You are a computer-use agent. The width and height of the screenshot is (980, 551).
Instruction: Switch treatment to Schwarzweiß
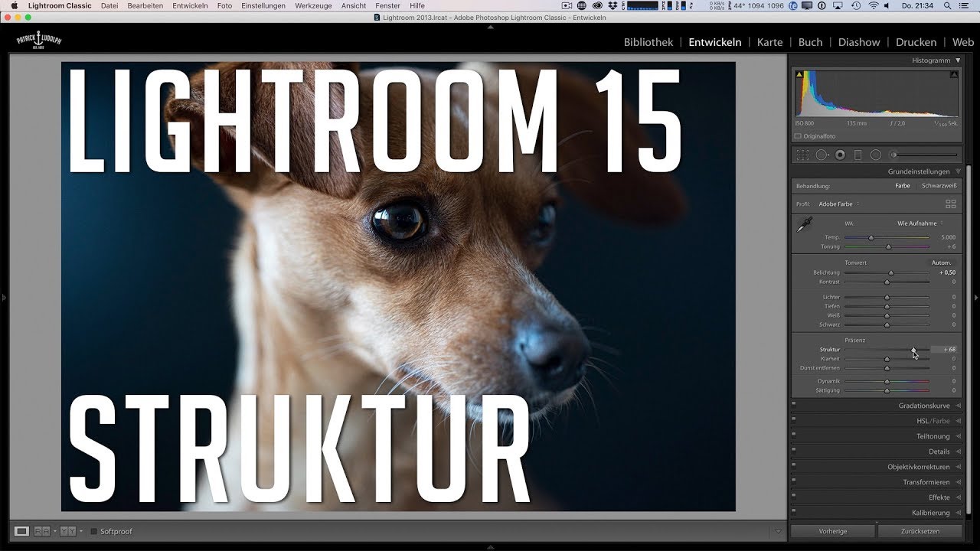939,186
